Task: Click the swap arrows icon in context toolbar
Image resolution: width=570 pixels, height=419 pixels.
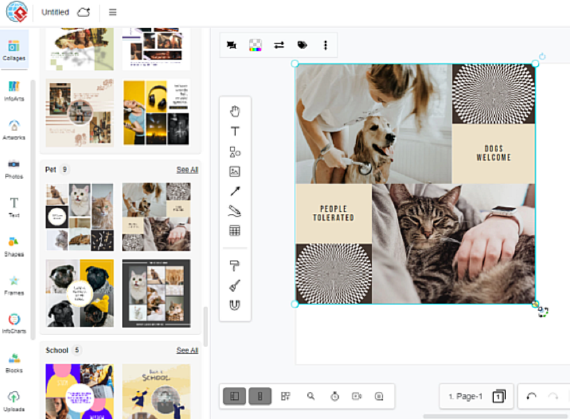Action: point(279,45)
